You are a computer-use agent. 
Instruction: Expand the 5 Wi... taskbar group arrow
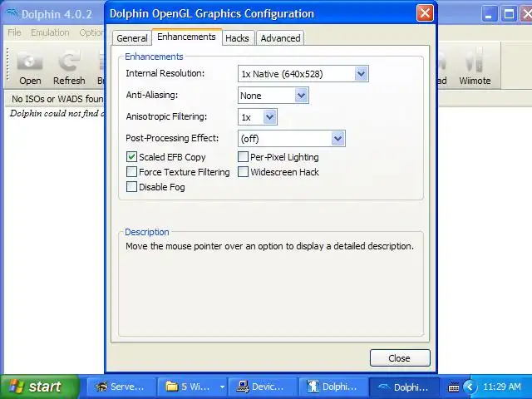(x=222, y=387)
